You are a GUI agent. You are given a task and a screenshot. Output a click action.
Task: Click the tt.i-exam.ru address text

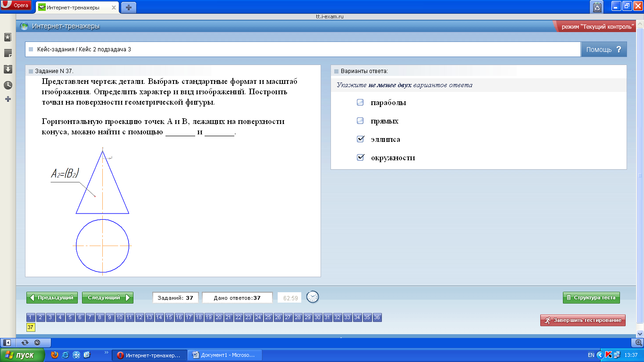pos(329,16)
